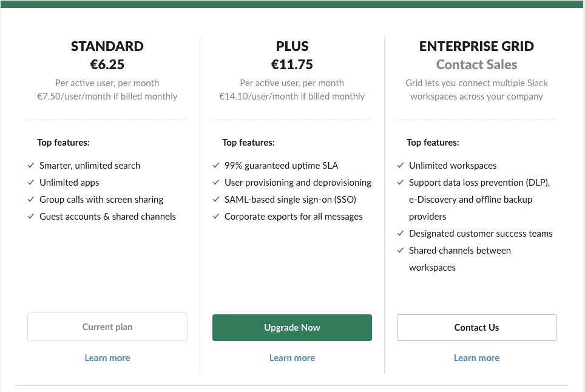Select checkmark beside "User provisioning and deprovisioning"
Viewport: 585px width, 392px height.
(215, 182)
